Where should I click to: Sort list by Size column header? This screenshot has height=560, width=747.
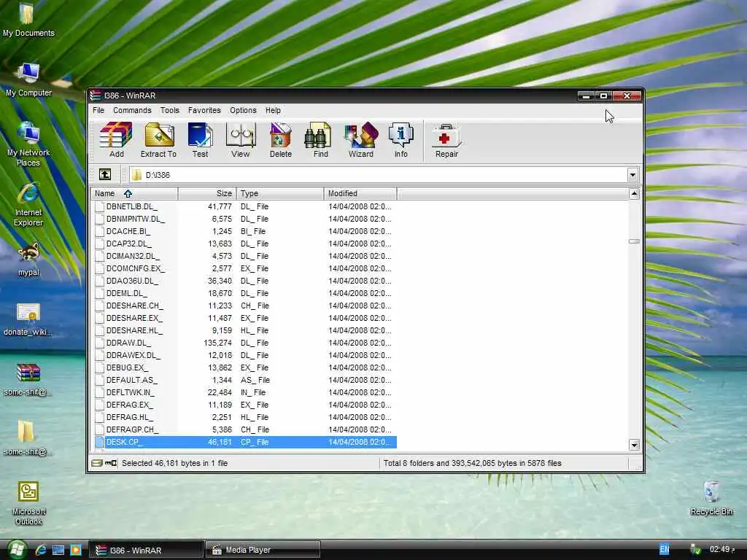pos(207,193)
